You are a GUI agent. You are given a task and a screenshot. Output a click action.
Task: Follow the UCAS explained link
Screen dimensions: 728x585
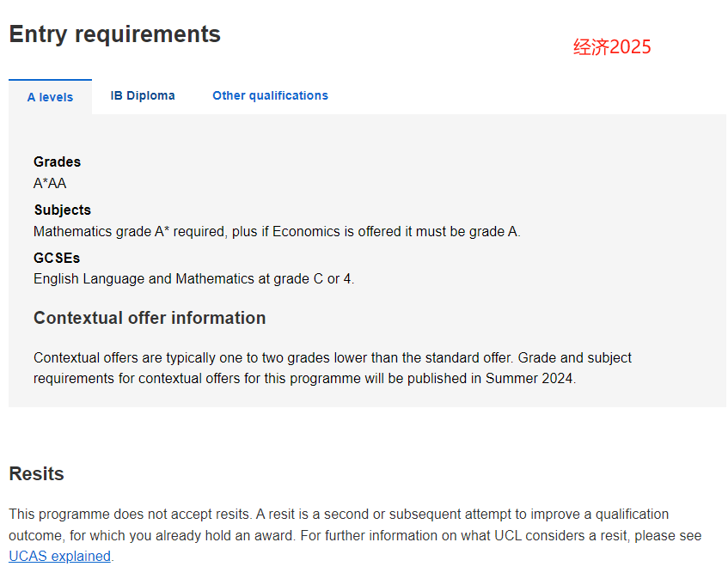point(60,556)
